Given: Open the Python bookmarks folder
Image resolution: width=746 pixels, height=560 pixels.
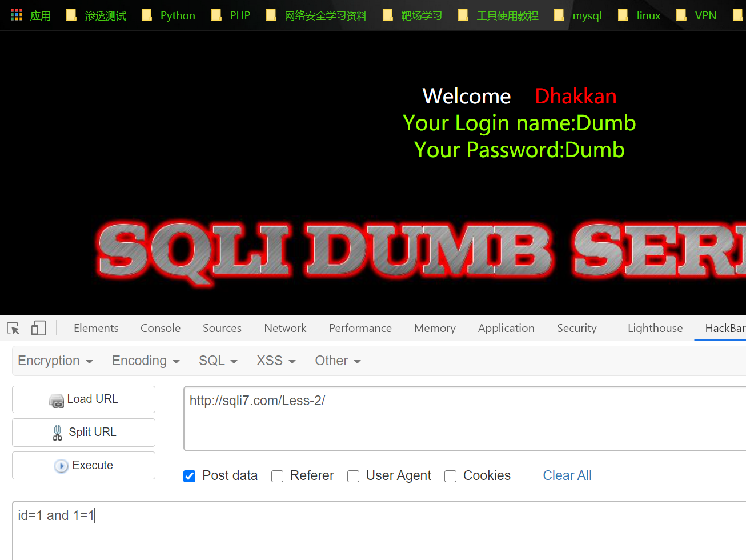Looking at the screenshot, I should tap(169, 15).
